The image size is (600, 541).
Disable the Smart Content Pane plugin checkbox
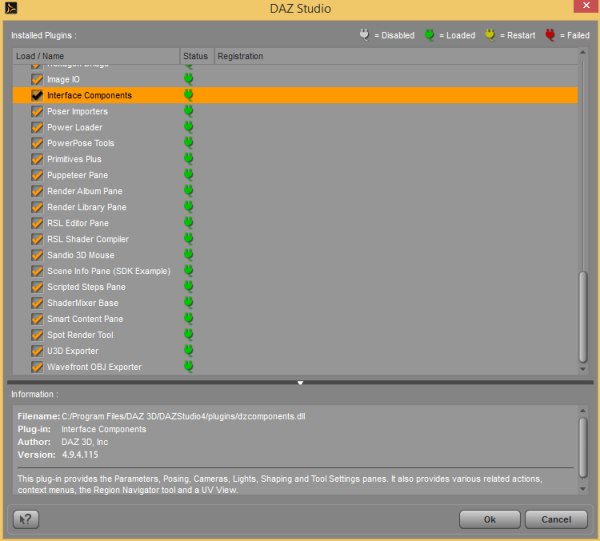coord(37,319)
